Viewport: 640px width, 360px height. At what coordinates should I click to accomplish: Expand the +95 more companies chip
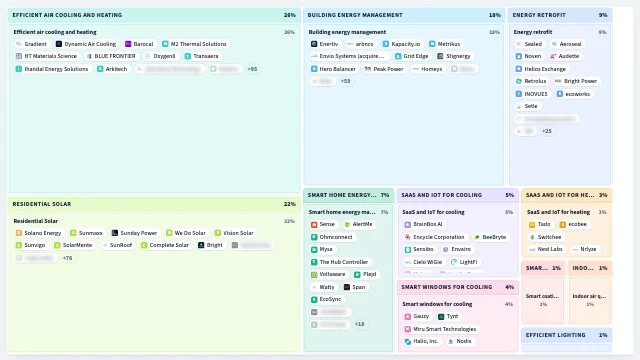point(252,69)
